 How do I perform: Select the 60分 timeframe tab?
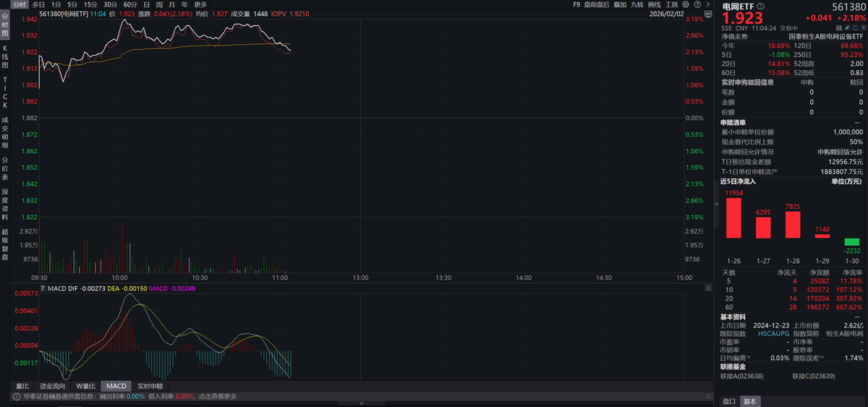(x=130, y=4)
